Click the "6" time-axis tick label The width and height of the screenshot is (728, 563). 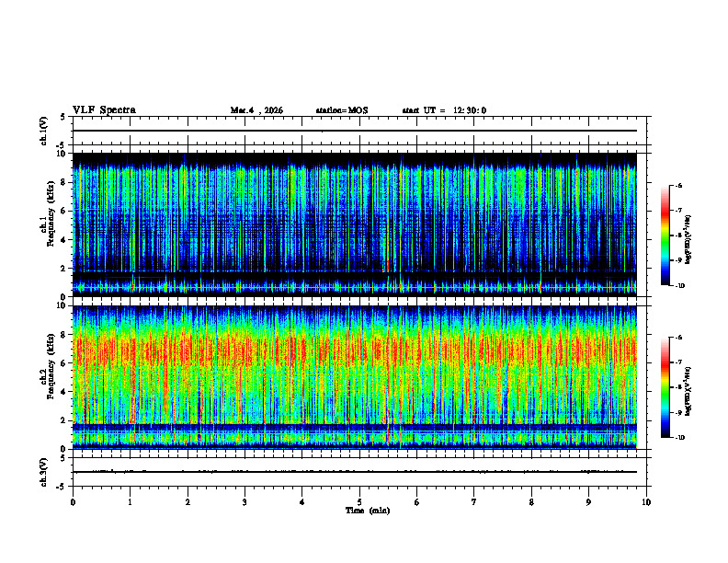click(x=417, y=502)
